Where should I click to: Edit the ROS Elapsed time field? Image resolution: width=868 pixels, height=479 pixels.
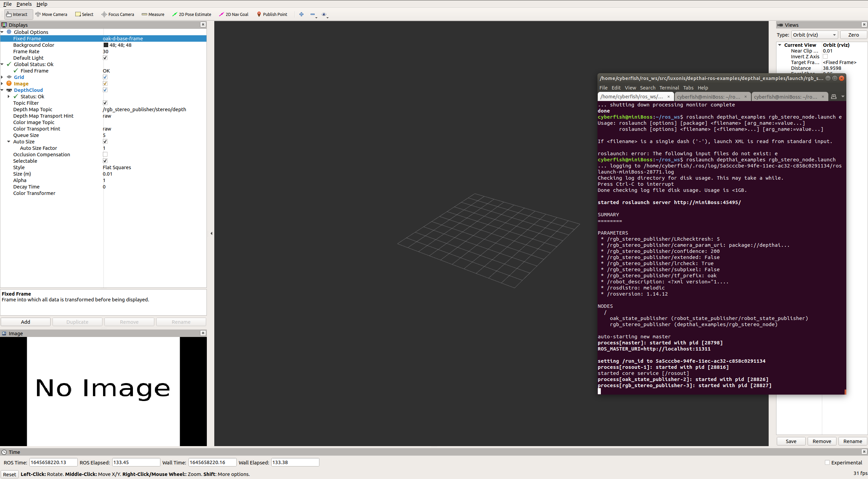(135, 462)
